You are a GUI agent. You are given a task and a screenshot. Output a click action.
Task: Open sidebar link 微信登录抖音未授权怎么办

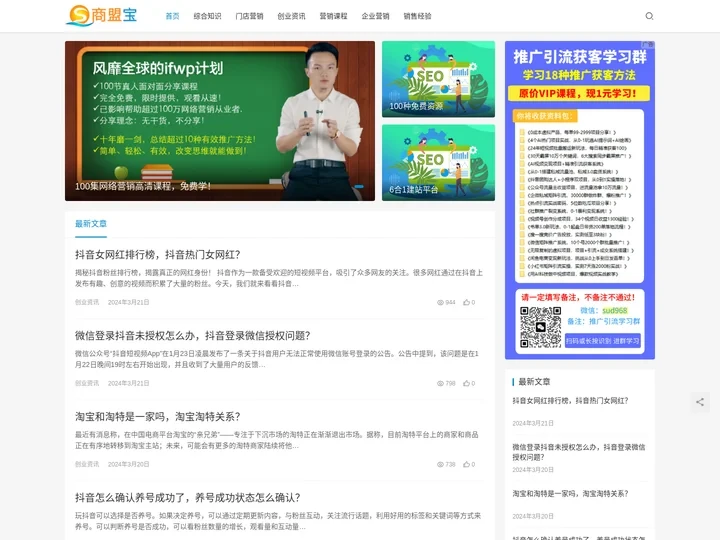[x=579, y=452]
